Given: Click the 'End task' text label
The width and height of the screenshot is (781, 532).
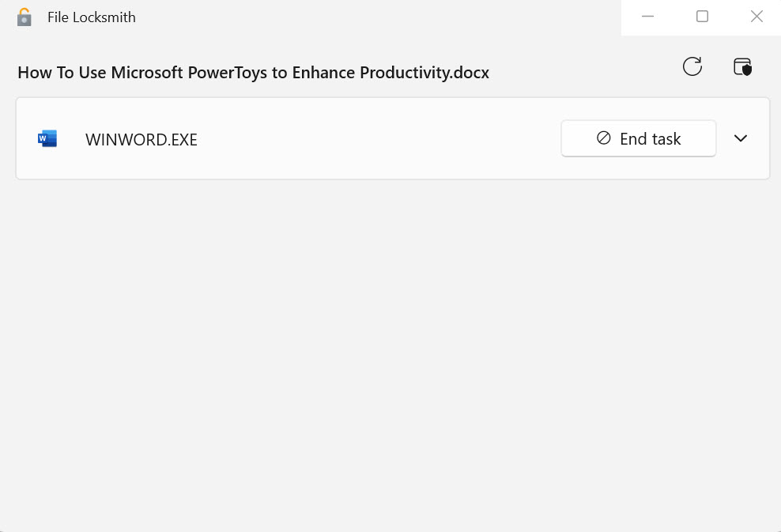Looking at the screenshot, I should (x=651, y=139).
